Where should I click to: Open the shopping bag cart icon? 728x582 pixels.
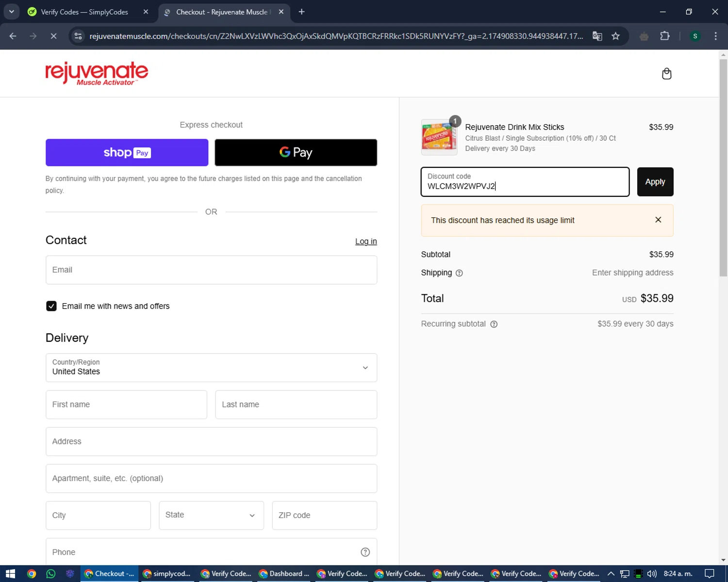pyautogui.click(x=666, y=74)
